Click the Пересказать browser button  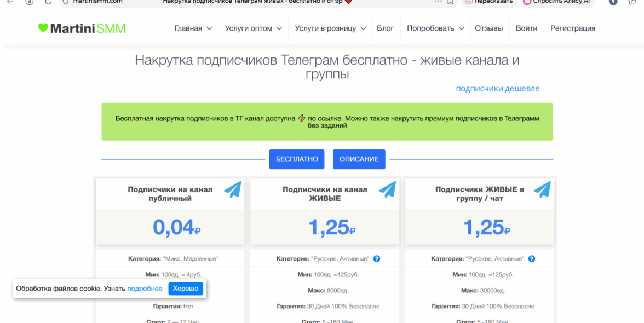coord(489,2)
